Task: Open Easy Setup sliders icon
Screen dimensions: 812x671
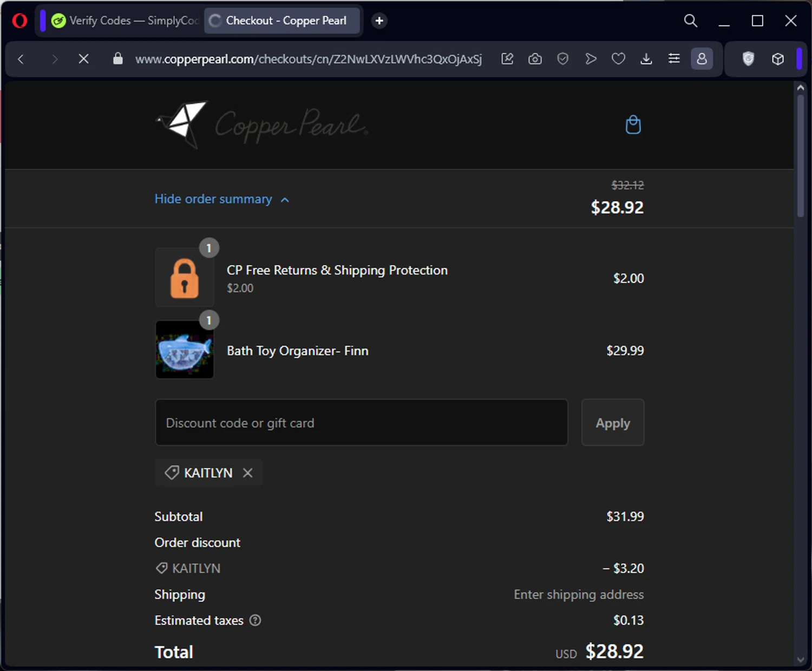Action: tap(674, 58)
